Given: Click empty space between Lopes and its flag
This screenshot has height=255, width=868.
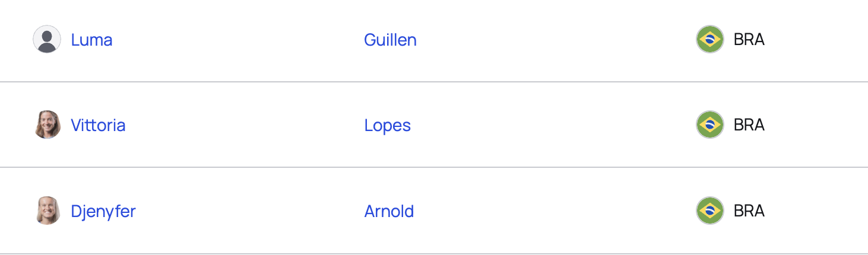Looking at the screenshot, I should 552,125.
